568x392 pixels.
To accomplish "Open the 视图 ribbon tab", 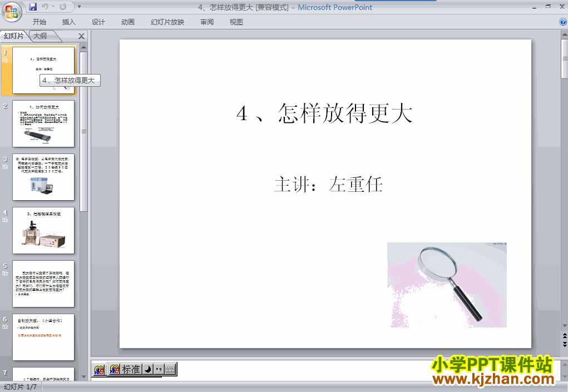I will (236, 22).
